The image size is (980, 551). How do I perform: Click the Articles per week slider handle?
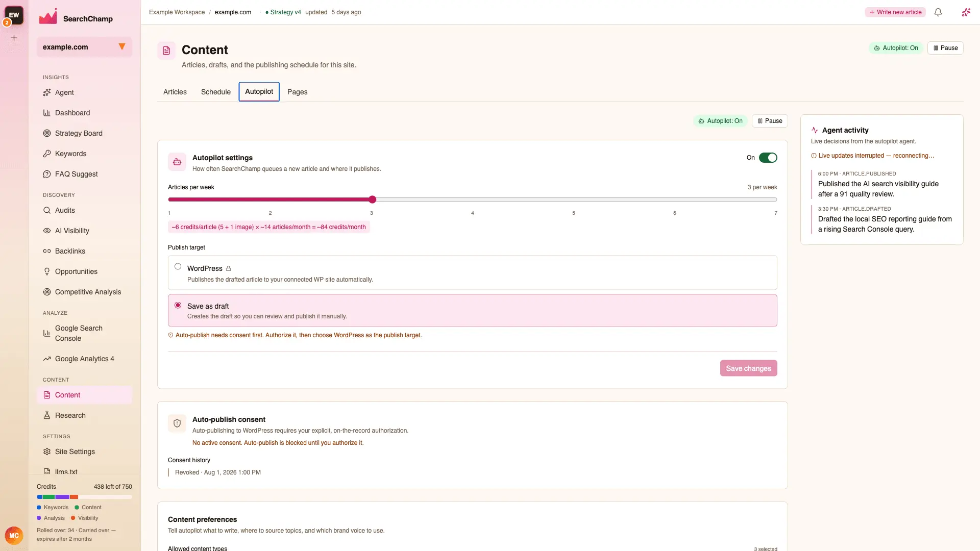(373, 199)
